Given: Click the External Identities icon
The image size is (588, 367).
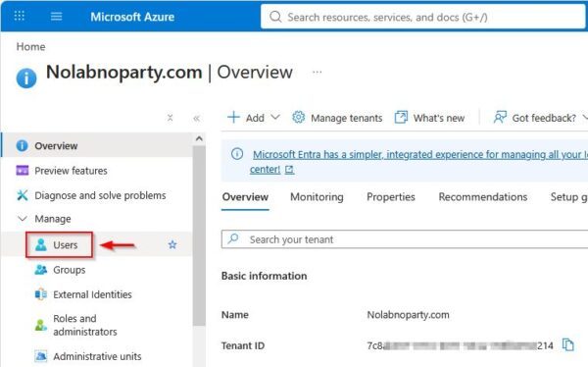Looking at the screenshot, I should point(41,294).
